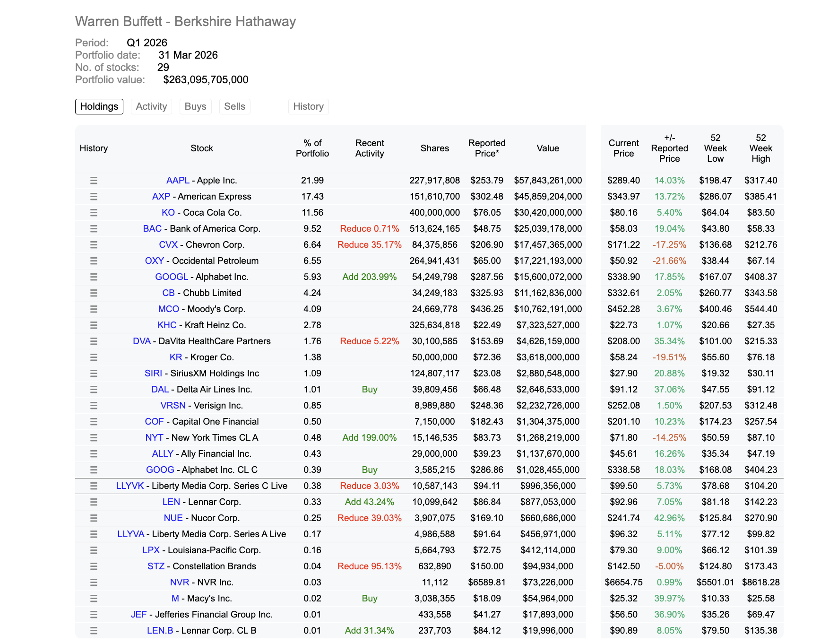Click history icon in Liberty Media Series A row
This screenshot has width=829, height=644.
pos(94,534)
